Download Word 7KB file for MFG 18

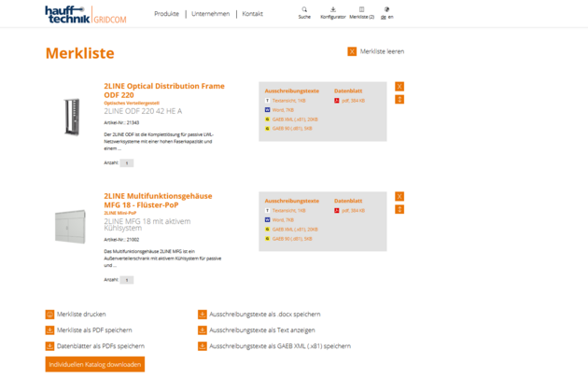coord(283,220)
